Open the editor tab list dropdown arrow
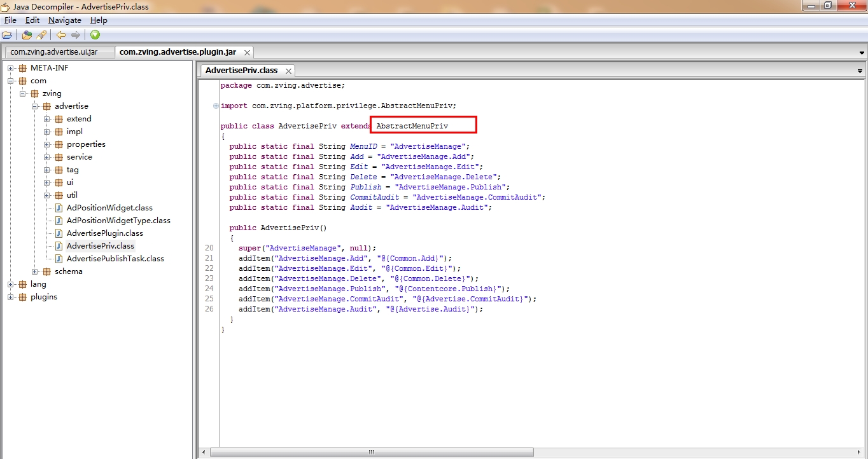 tap(860, 71)
